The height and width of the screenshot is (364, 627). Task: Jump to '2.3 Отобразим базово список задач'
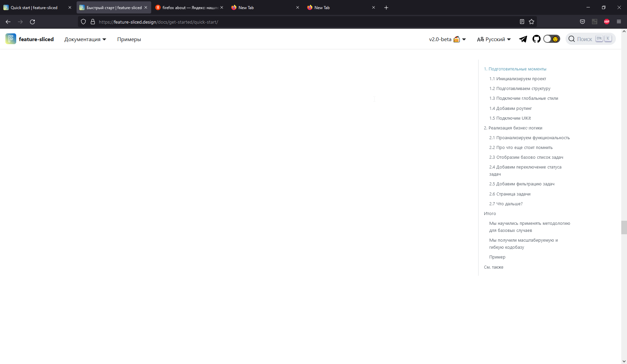pos(526,157)
